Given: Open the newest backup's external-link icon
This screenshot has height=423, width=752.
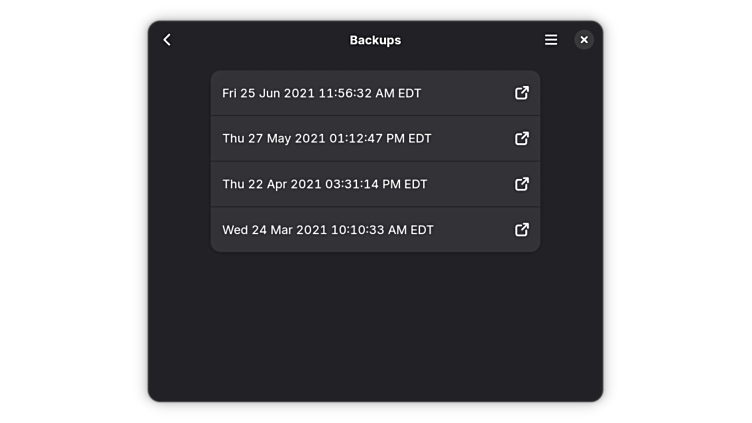Looking at the screenshot, I should click(521, 93).
